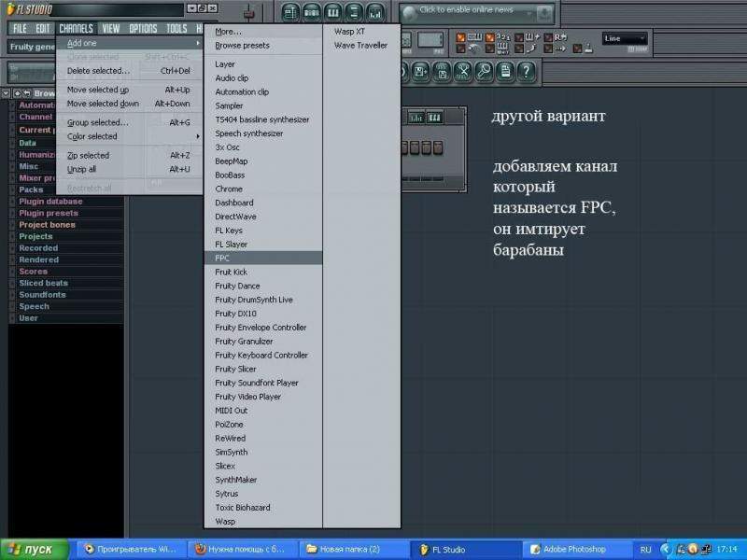The height and width of the screenshot is (560, 747).
Task: Open the Line snap dropdown
Action: click(625, 39)
